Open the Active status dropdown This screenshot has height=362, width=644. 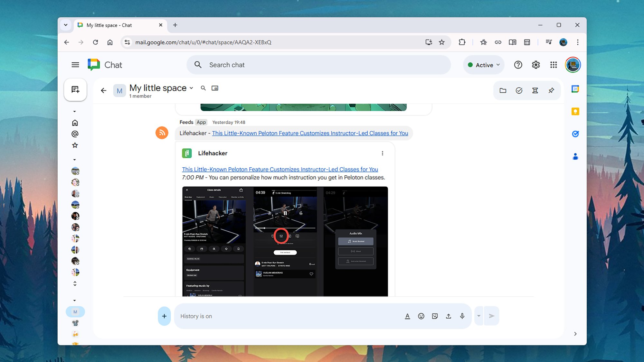483,65
